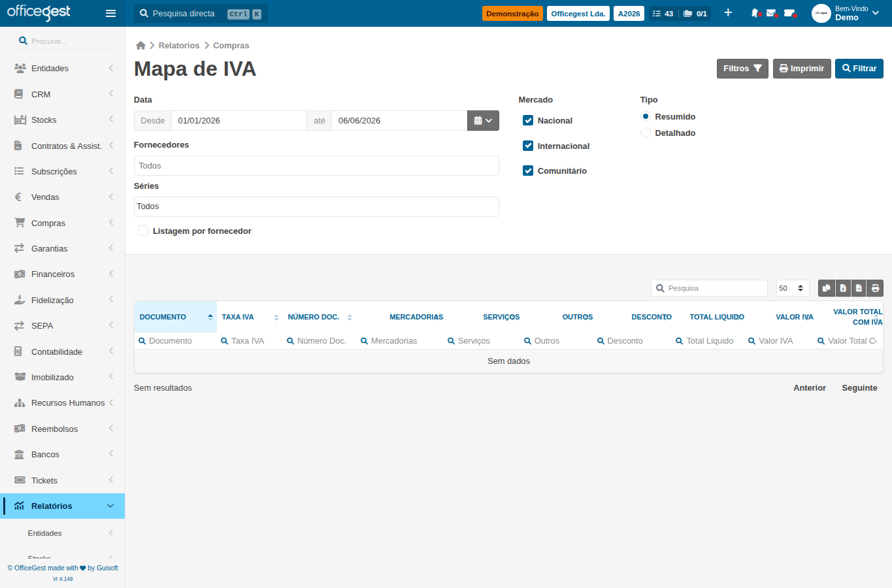
Task: Focus the table Pesquisa search field
Action: click(x=709, y=288)
